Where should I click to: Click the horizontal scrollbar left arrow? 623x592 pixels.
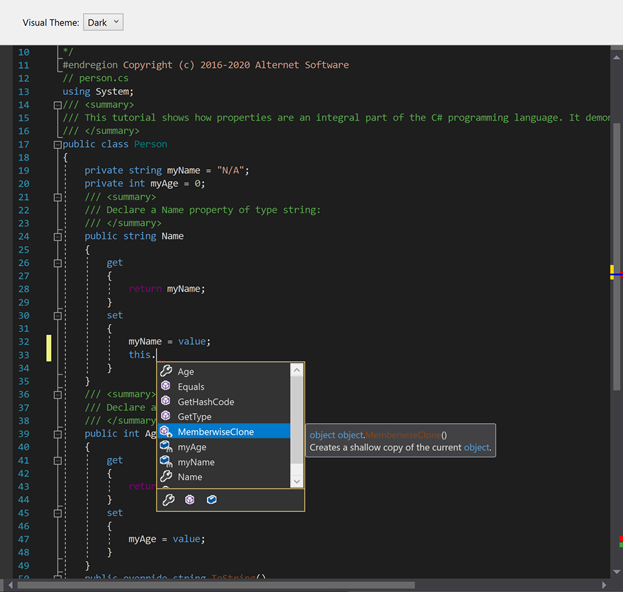(10, 585)
